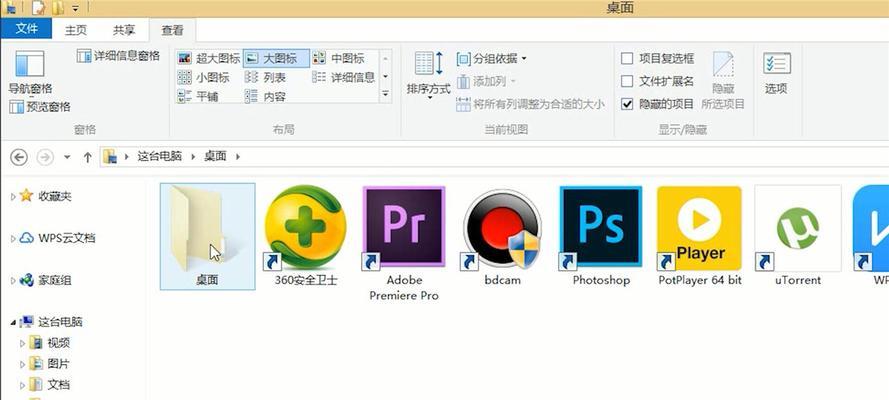Image resolution: width=889 pixels, height=400 pixels.
Task: Select 大图标 layout option
Action: pyautogui.click(x=276, y=58)
